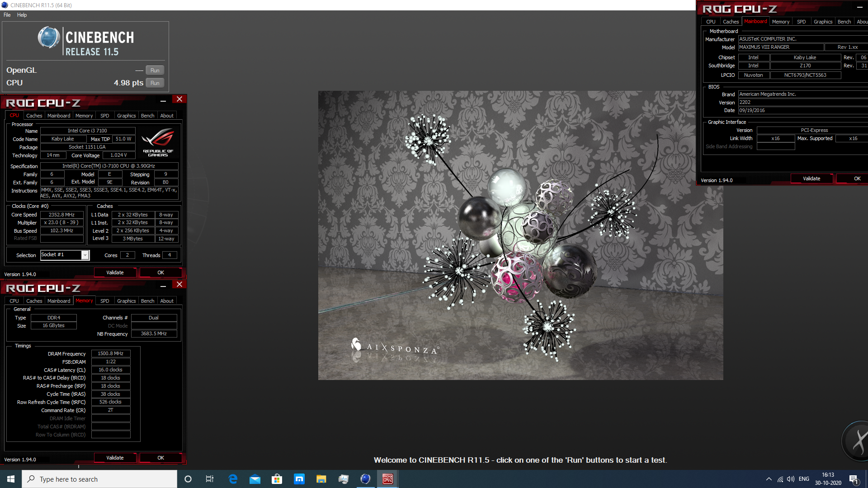Click the MAXIMUS VIII RANGER model field

(781, 47)
